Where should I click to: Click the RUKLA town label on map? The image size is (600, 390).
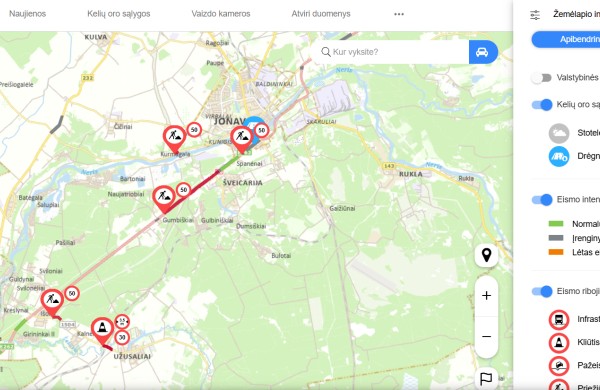[411, 174]
